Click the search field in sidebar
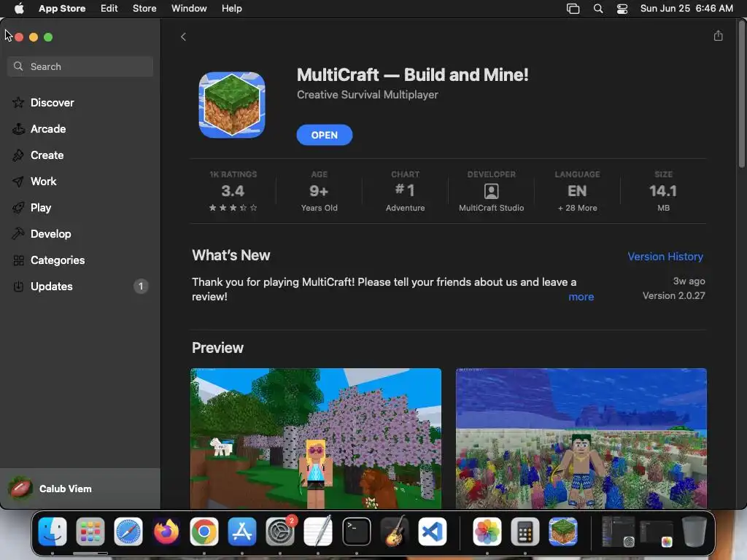The height and width of the screenshot is (560, 747). [80, 66]
